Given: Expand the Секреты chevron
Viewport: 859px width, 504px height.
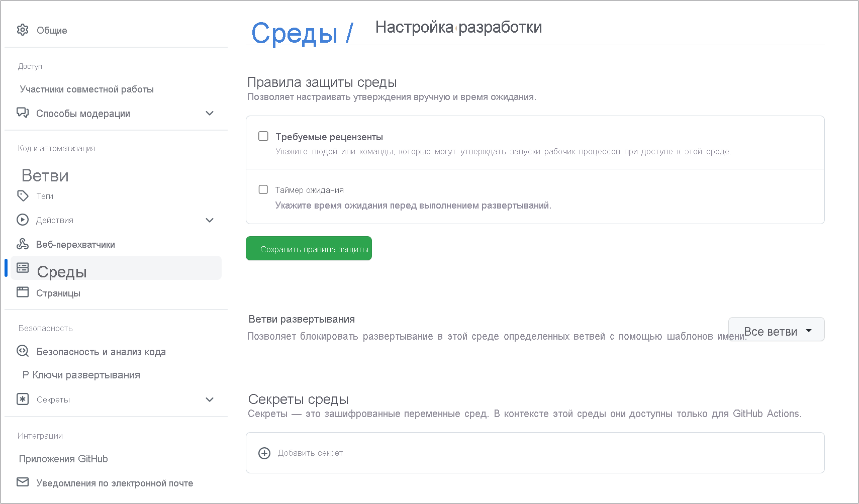Looking at the screenshot, I should pos(210,399).
